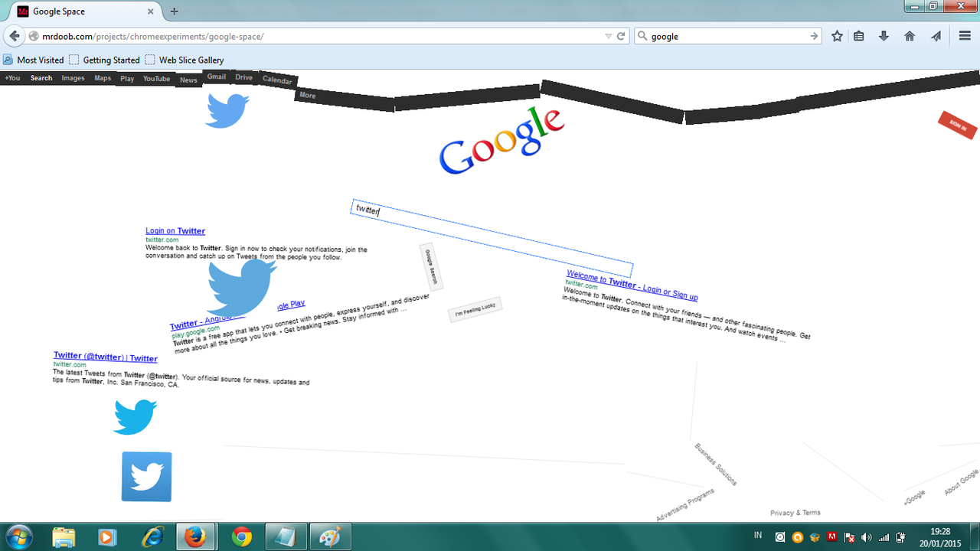Open the network signal tray icon

pyautogui.click(x=884, y=537)
